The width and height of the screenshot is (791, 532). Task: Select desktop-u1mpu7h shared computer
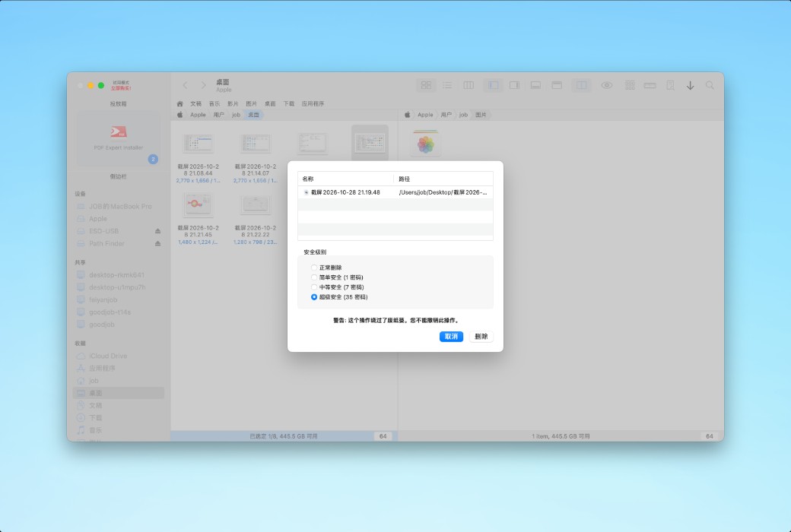(117, 287)
